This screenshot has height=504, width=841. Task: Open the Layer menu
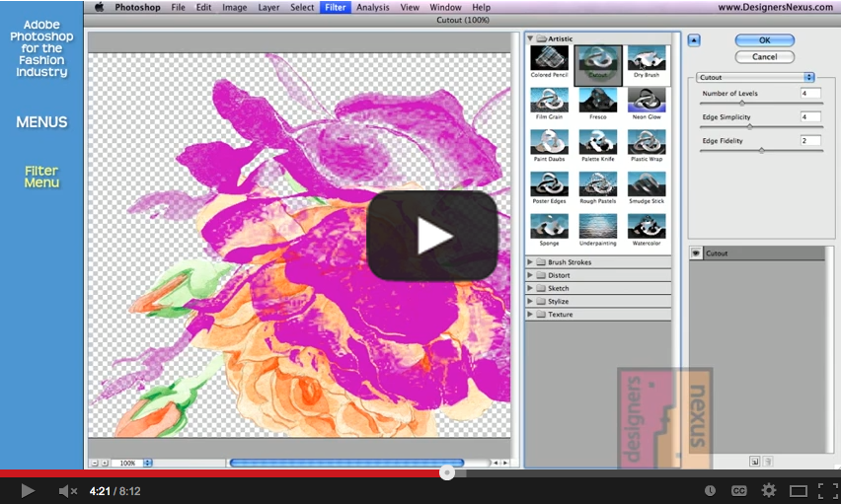tap(268, 7)
